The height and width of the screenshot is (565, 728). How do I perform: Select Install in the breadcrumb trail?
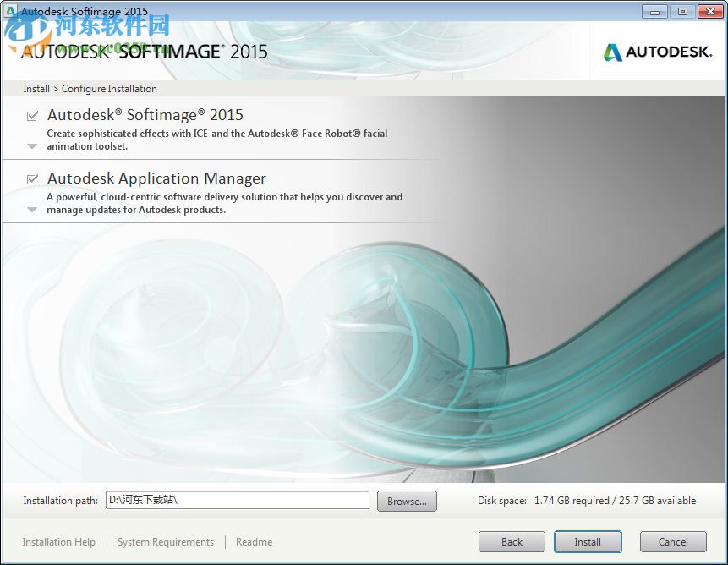click(36, 88)
